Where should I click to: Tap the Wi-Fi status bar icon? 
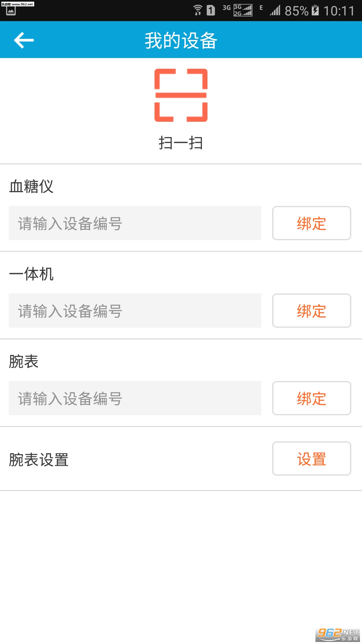pyautogui.click(x=198, y=10)
